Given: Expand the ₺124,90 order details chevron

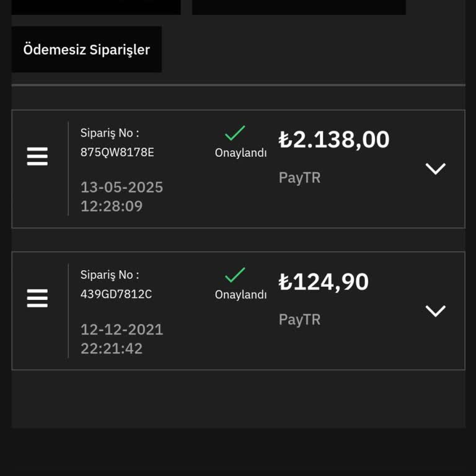Looking at the screenshot, I should [x=436, y=311].
